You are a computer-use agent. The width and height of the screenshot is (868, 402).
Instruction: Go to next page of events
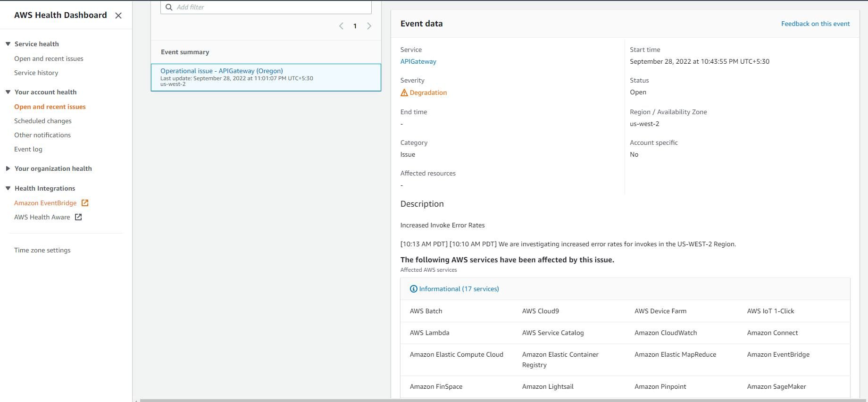click(x=369, y=26)
